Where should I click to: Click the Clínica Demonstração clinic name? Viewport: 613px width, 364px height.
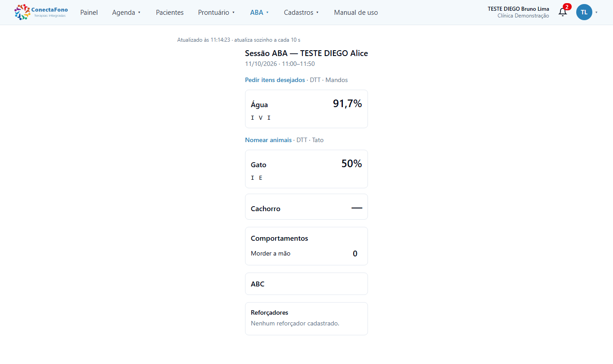click(523, 16)
